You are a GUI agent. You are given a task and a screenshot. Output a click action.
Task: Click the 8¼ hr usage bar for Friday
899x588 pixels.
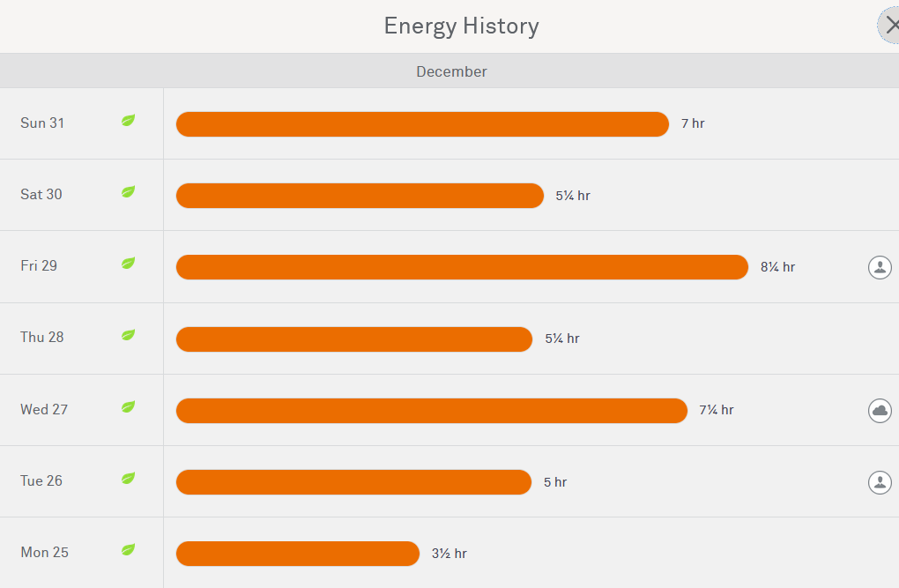coord(462,267)
